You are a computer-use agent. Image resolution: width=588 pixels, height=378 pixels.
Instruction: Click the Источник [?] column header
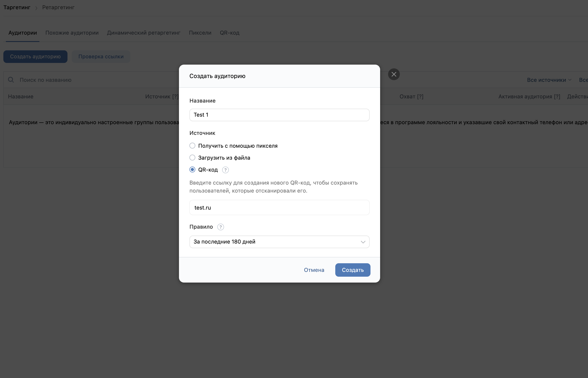pyautogui.click(x=162, y=96)
